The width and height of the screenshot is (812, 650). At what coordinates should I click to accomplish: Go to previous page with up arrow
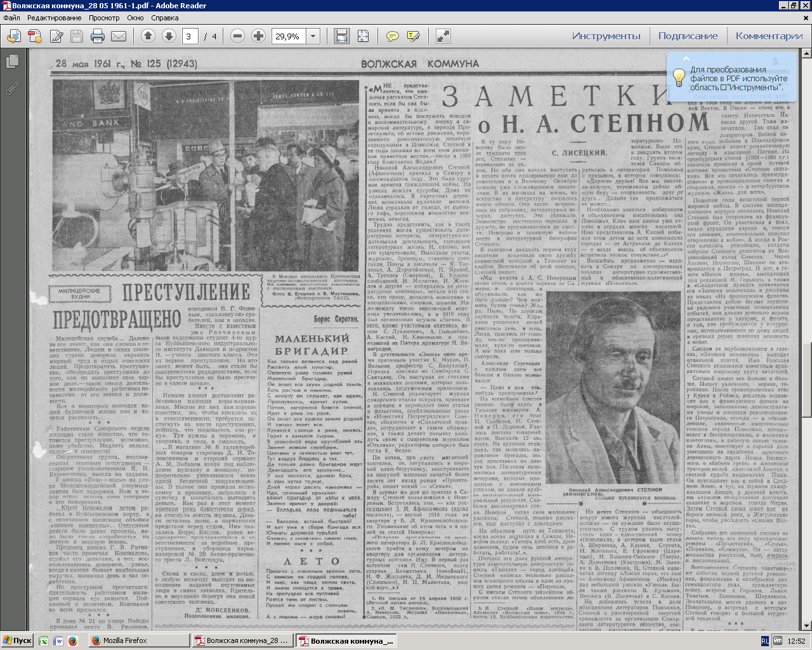[148, 36]
